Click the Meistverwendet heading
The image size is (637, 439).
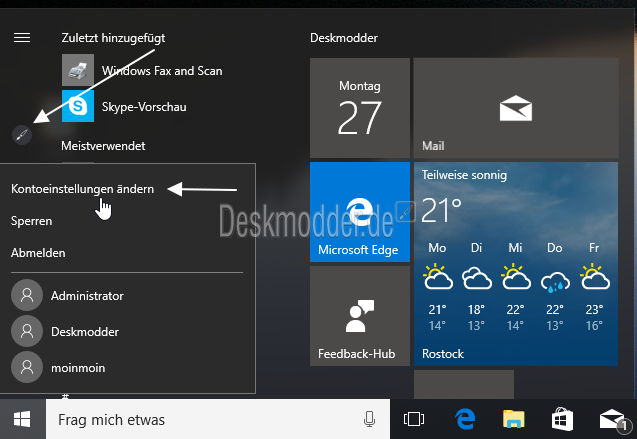[x=103, y=146]
